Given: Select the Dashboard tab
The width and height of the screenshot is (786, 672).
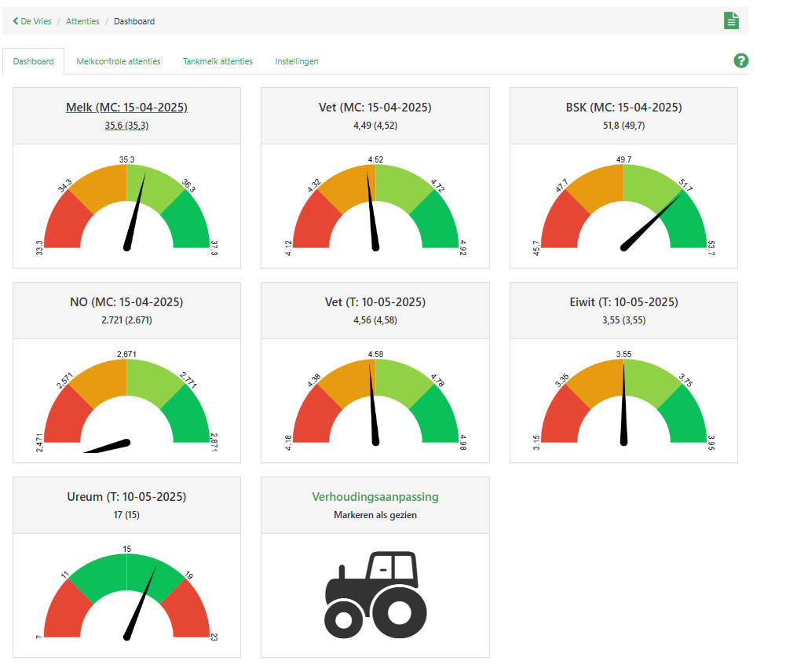Looking at the screenshot, I should click(x=34, y=61).
